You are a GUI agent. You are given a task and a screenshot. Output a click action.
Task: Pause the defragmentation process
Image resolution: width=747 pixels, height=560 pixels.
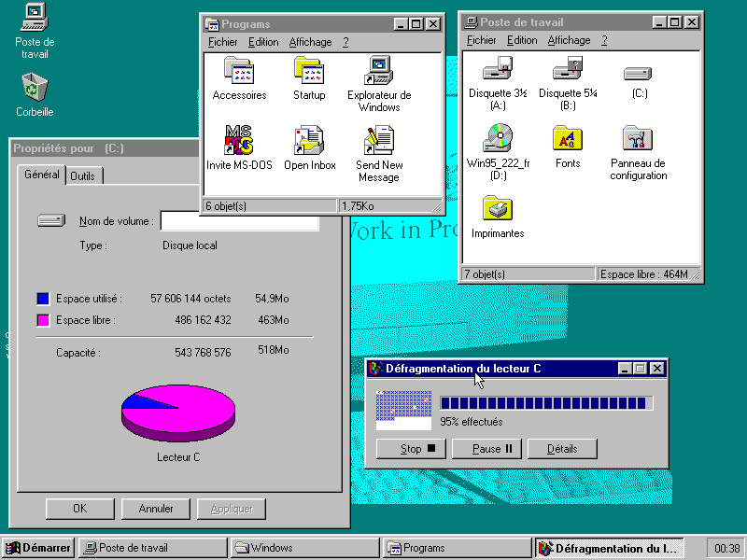pos(486,449)
